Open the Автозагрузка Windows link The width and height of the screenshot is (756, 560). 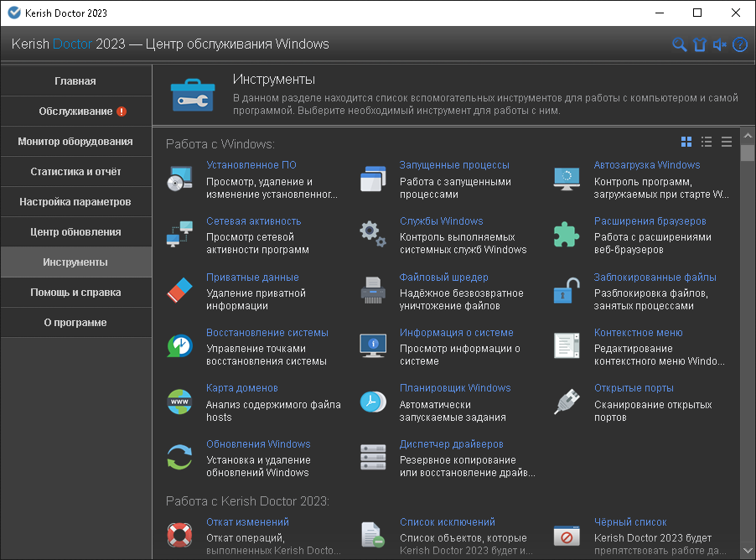tap(647, 165)
